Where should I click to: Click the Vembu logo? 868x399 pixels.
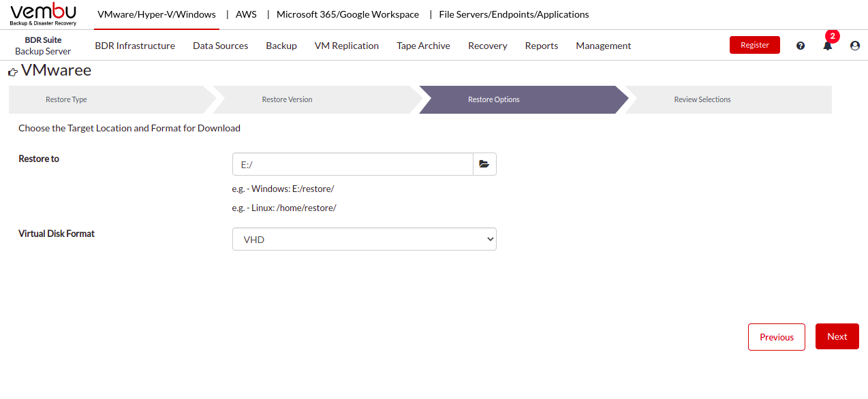(x=44, y=14)
